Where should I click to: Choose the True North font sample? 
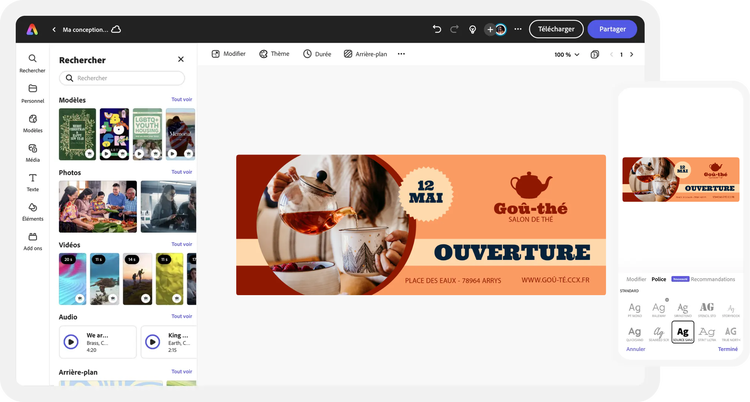(731, 334)
